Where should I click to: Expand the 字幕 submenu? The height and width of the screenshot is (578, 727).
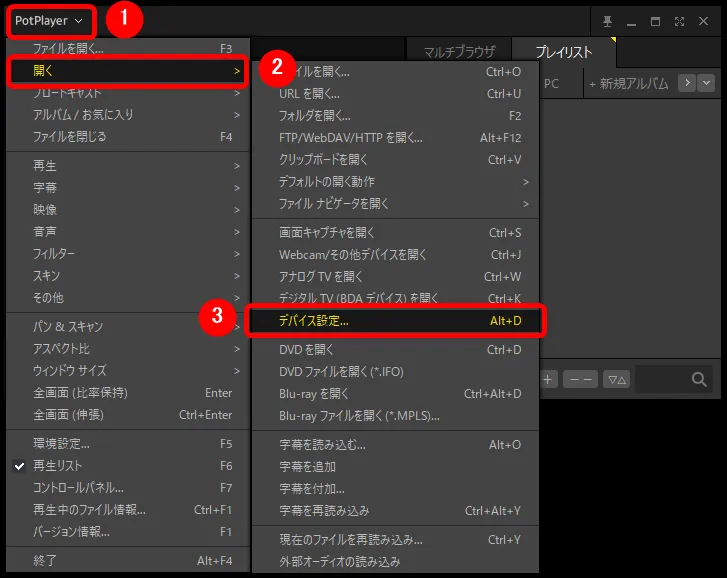point(128,188)
